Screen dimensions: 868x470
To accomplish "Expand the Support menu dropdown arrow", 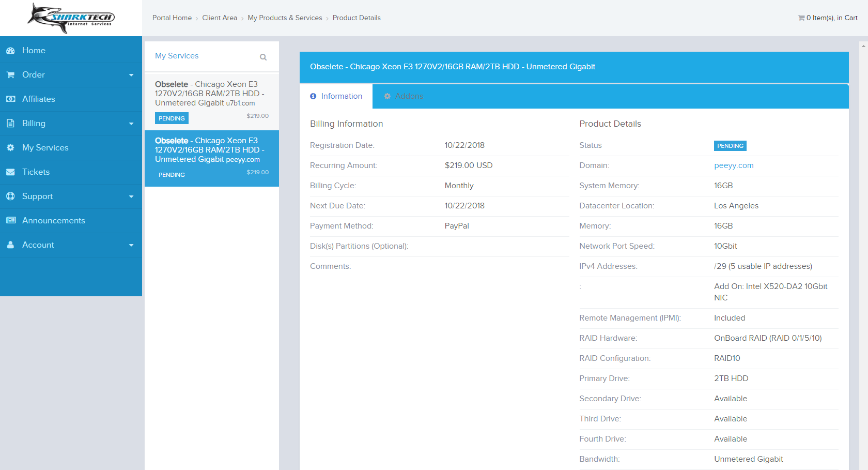I will pyautogui.click(x=131, y=197).
